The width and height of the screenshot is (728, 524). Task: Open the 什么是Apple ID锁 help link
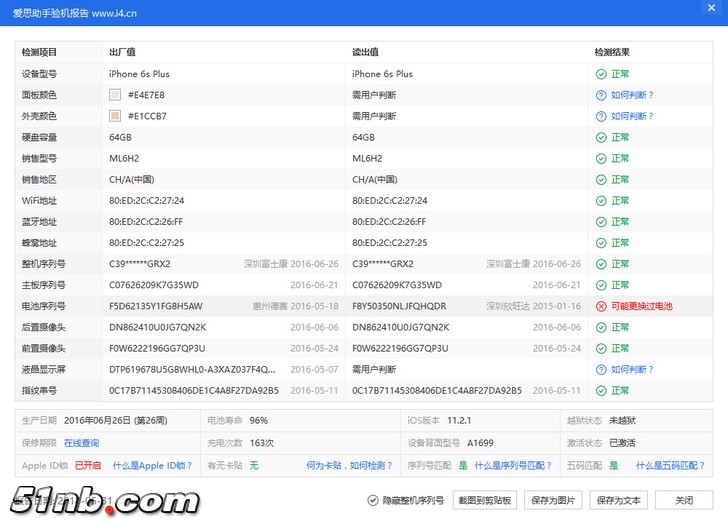click(150, 465)
